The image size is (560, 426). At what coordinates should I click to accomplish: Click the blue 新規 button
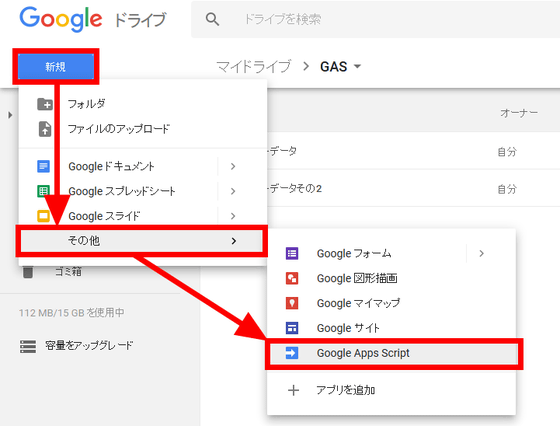56,66
